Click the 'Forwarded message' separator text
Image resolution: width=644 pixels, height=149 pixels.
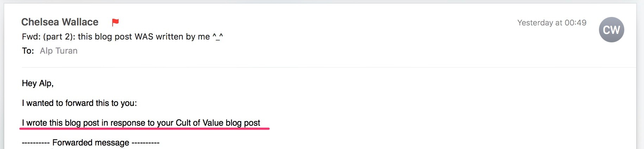point(91,143)
